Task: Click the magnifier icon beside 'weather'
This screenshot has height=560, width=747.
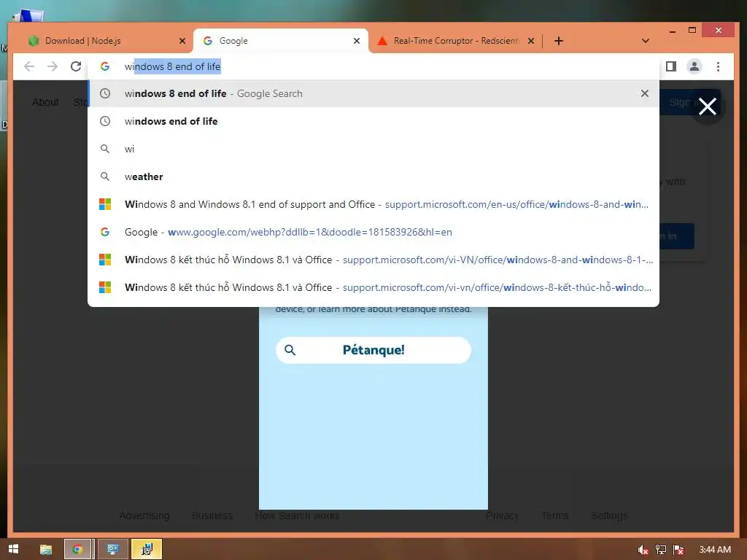Action: [105, 176]
